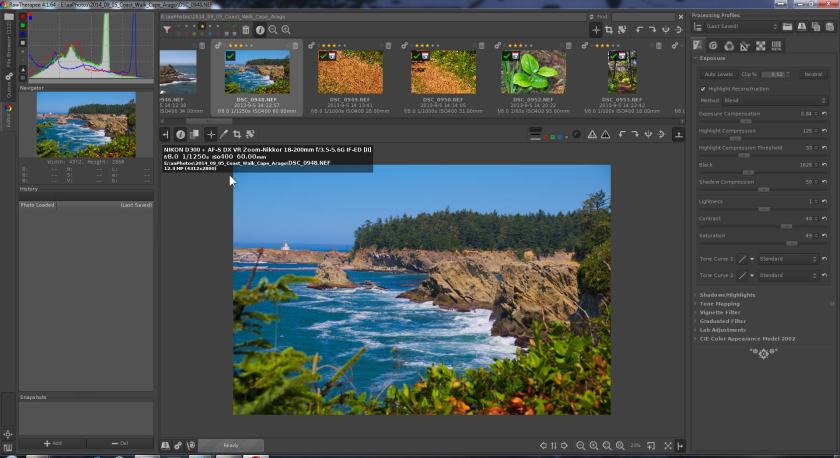The width and height of the screenshot is (840, 458).
Task: Toggle Highlight Reconstruction checkbox
Action: (x=703, y=88)
